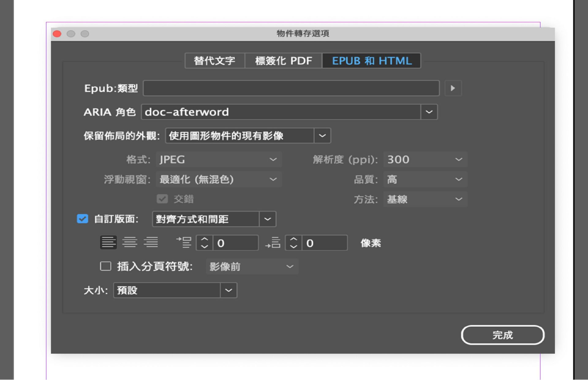Click the arrow icon beside Epub:類型 field
This screenshot has width=588, height=380.
click(x=453, y=88)
